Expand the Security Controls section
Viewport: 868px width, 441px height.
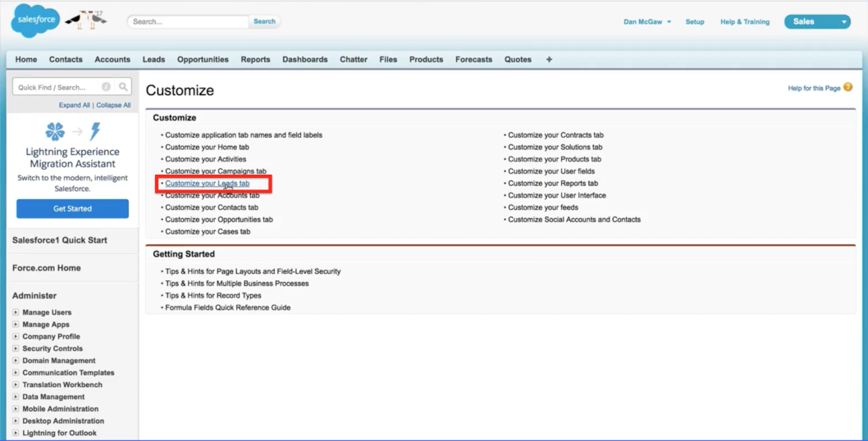point(16,348)
